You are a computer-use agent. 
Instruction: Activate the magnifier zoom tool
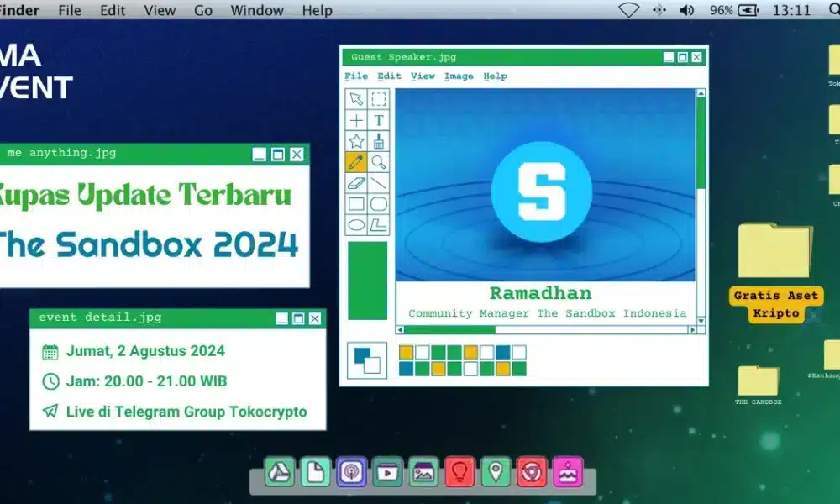coord(379,162)
